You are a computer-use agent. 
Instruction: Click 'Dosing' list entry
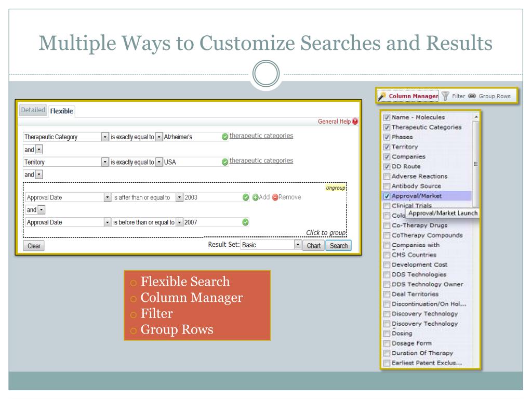click(x=402, y=334)
